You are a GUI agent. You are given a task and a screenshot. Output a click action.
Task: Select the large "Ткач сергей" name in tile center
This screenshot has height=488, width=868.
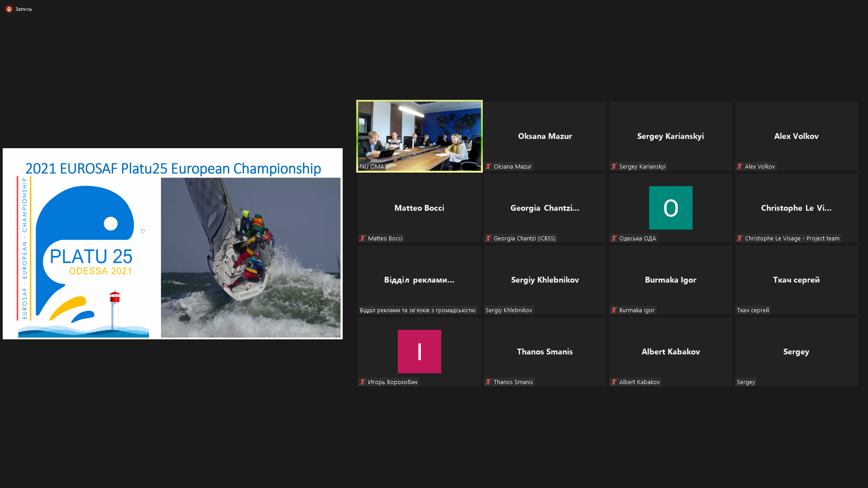797,280
